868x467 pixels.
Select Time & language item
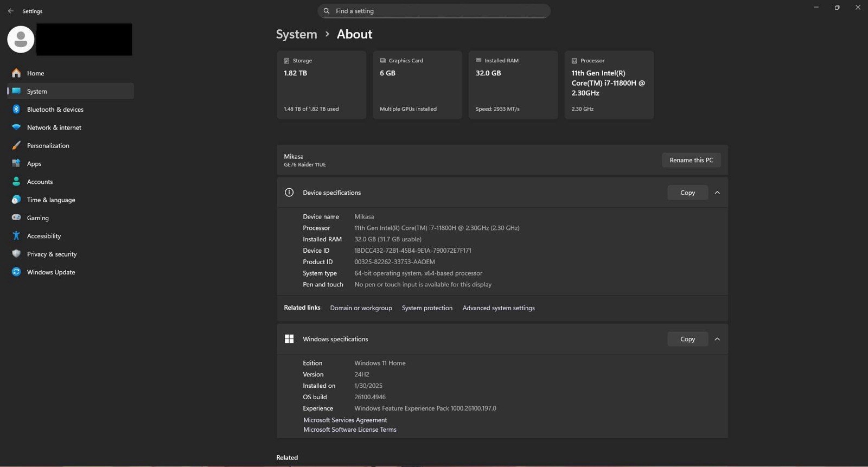[x=71, y=200]
